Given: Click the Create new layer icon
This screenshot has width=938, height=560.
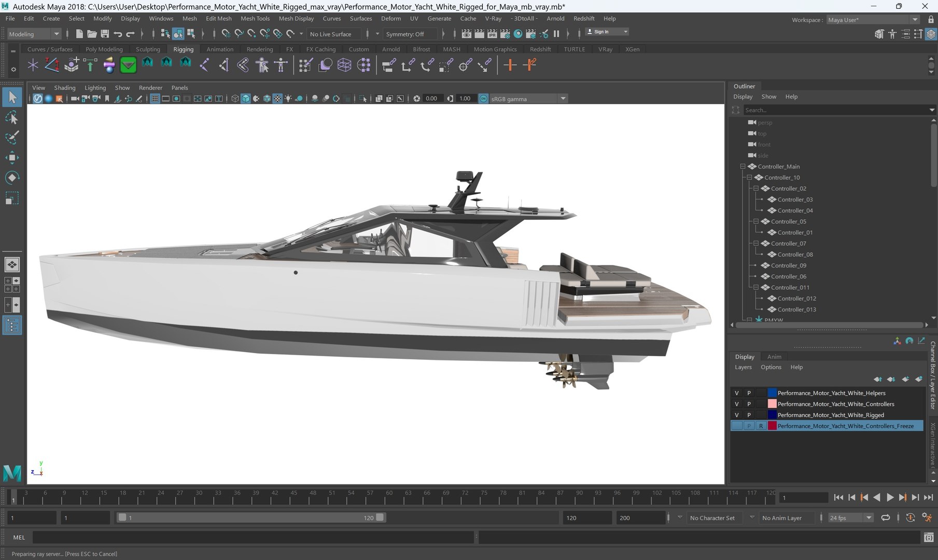Looking at the screenshot, I should pos(905,379).
